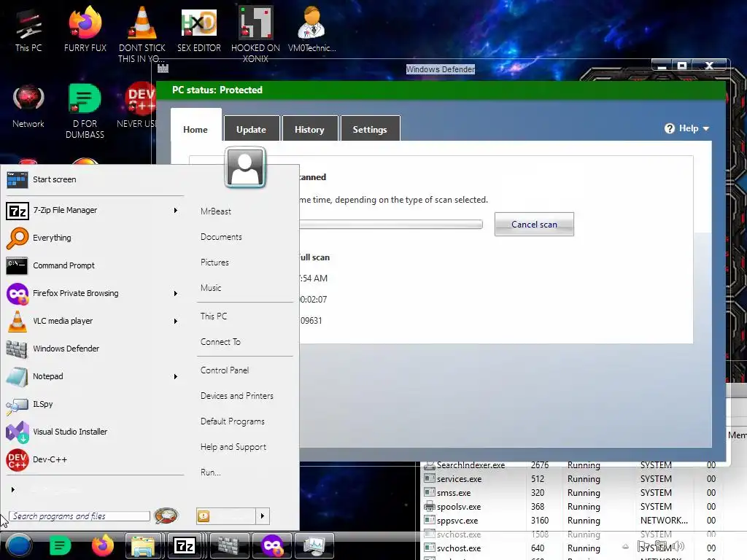Switch to Task Manager taskbar button
The height and width of the screenshot is (560, 747).
point(314,545)
